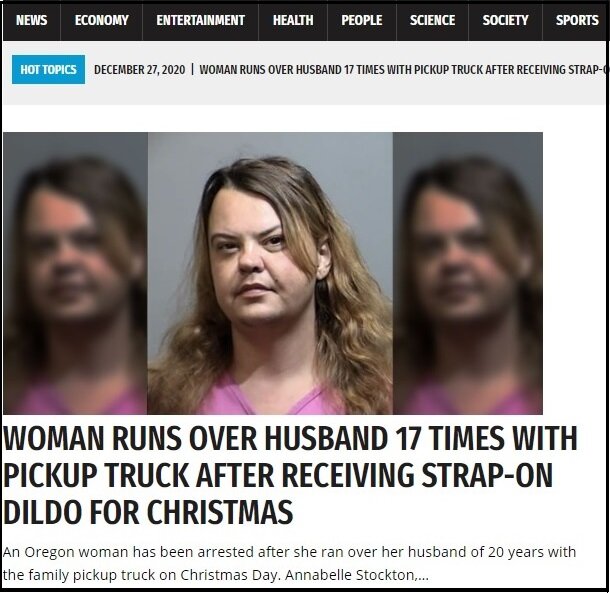Click the blurred left portion of article image
The height and width of the screenshot is (593, 610).
pos(75,273)
